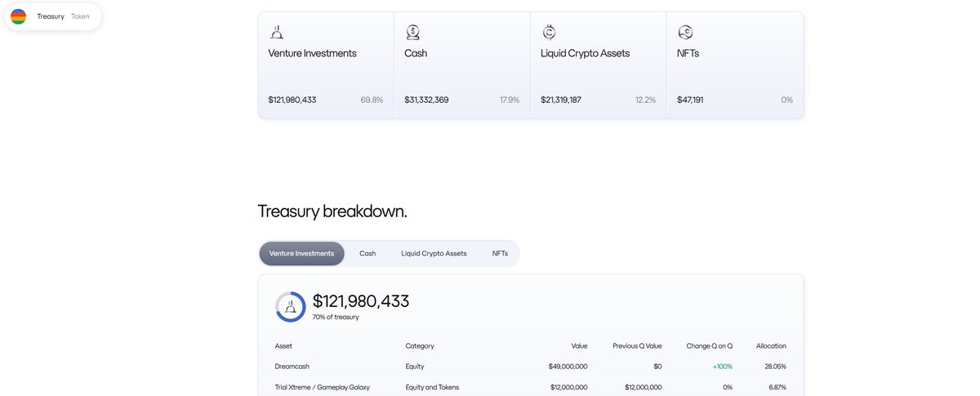The width and height of the screenshot is (980, 396).
Task: Select the Venture Investments breakdown tab
Action: [x=302, y=253]
